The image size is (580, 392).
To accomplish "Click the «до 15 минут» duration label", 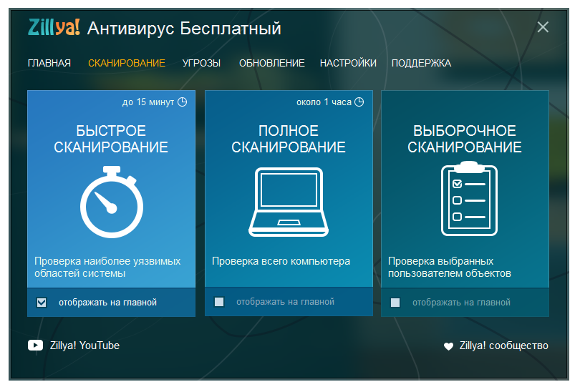I will tap(148, 102).
